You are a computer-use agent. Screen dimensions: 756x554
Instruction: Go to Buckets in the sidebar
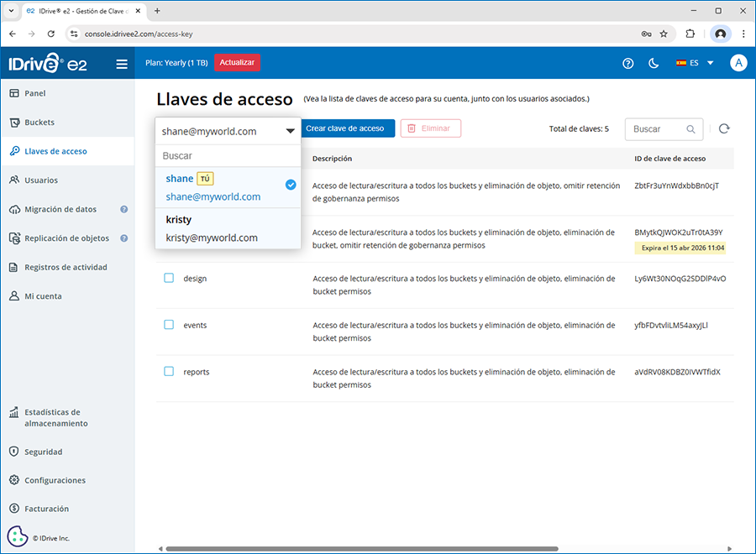coord(39,123)
